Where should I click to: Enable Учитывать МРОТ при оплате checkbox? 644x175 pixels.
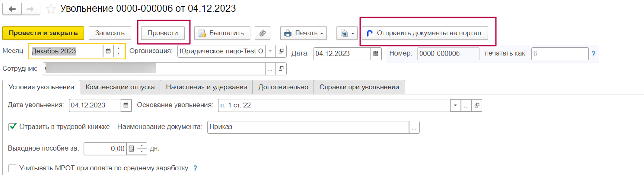coord(13,168)
